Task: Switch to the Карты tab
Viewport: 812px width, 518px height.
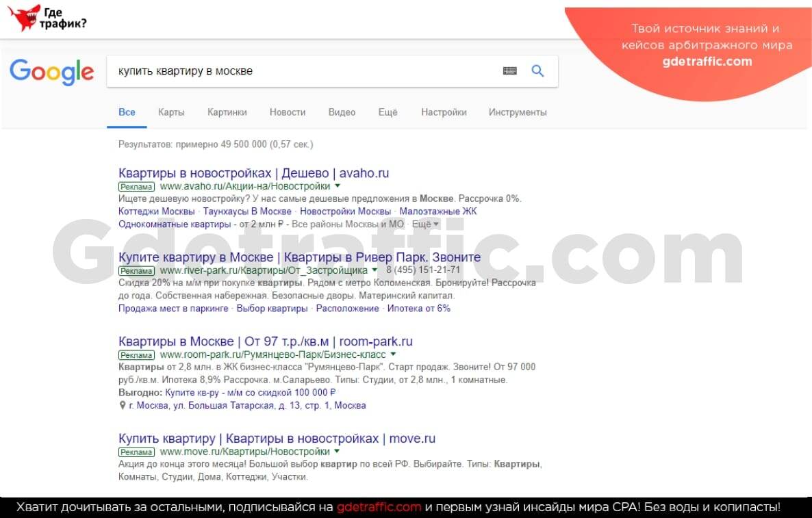Action: tap(171, 112)
